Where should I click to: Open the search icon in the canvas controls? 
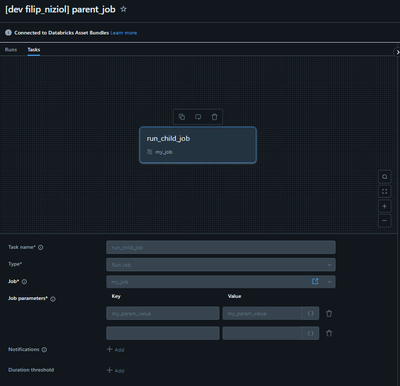384,177
